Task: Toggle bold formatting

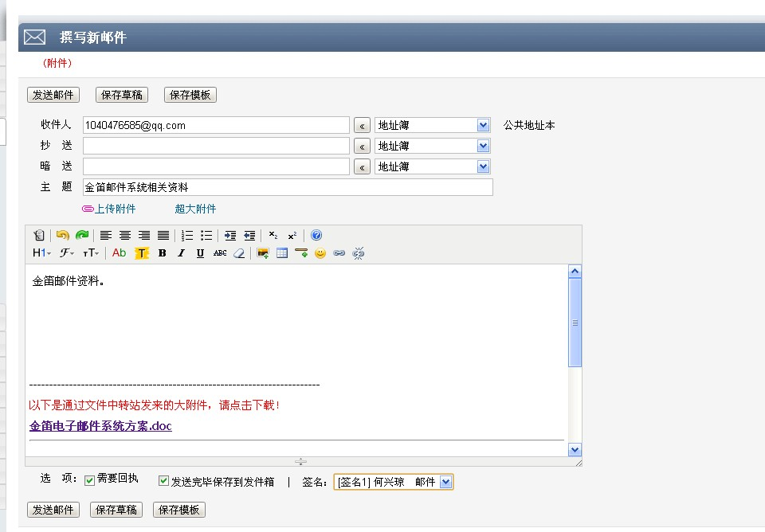Action: (x=162, y=253)
